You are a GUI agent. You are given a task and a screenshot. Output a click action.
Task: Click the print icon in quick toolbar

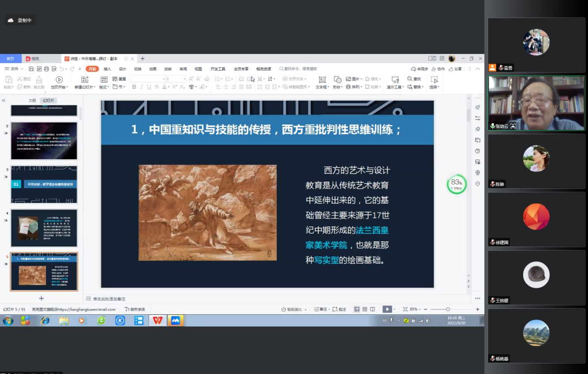[x=46, y=69]
